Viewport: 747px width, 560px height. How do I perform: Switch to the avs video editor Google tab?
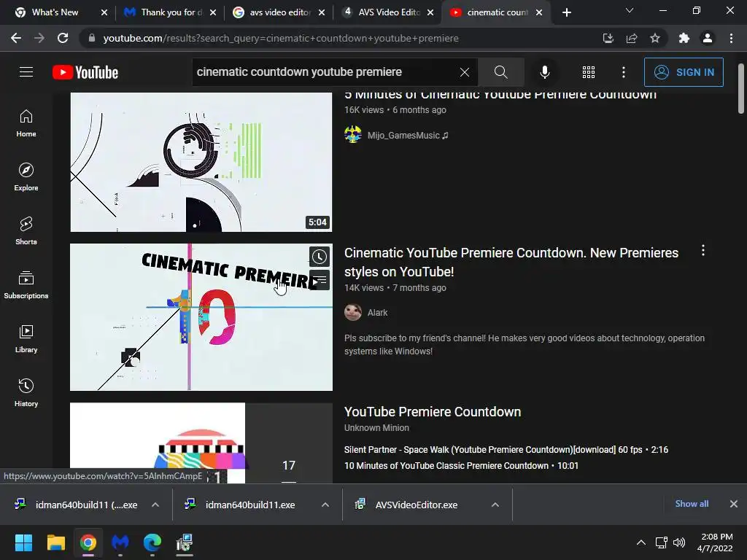coord(279,12)
